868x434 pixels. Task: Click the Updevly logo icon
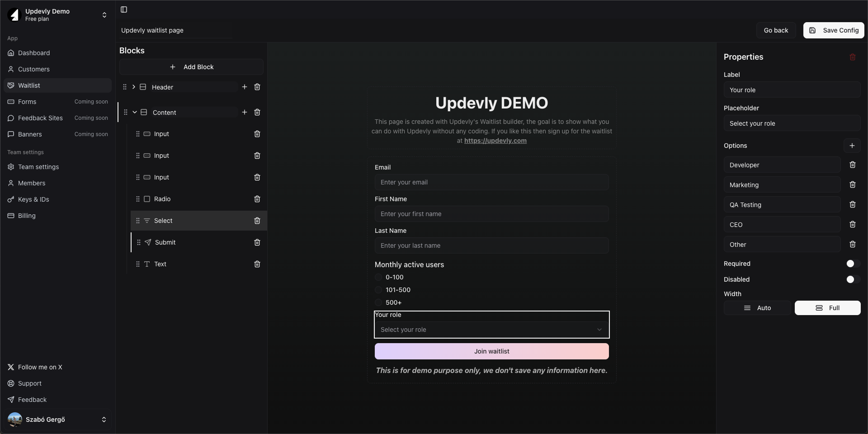tap(14, 15)
